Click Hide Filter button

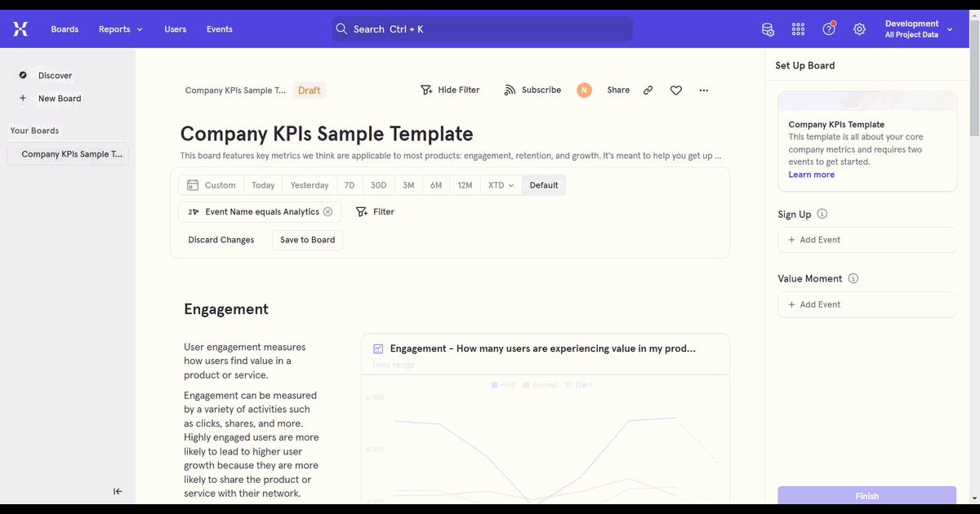pyautogui.click(x=450, y=91)
